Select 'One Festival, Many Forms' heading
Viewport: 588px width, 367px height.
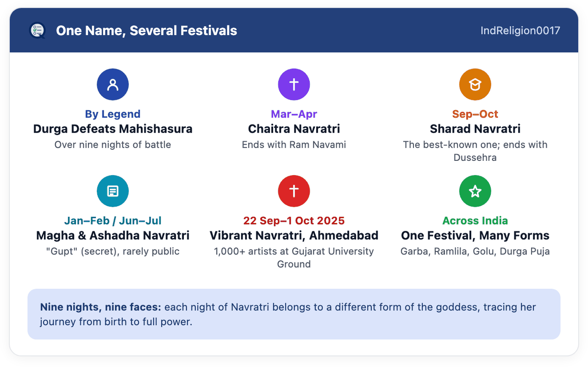tap(475, 235)
